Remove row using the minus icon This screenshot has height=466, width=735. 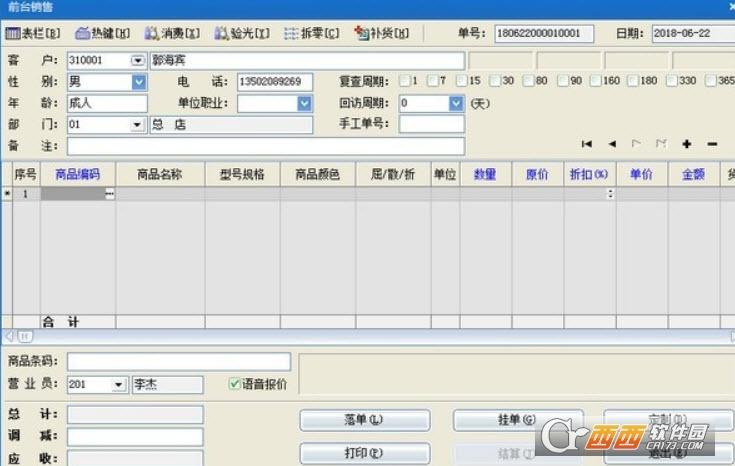point(712,144)
